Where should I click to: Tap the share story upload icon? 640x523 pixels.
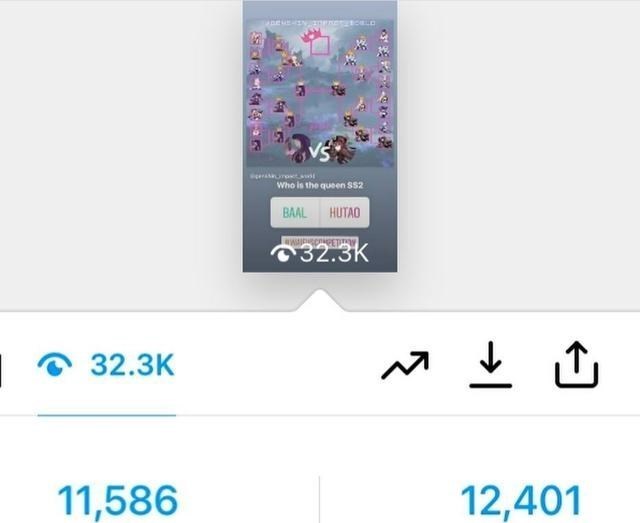576,364
